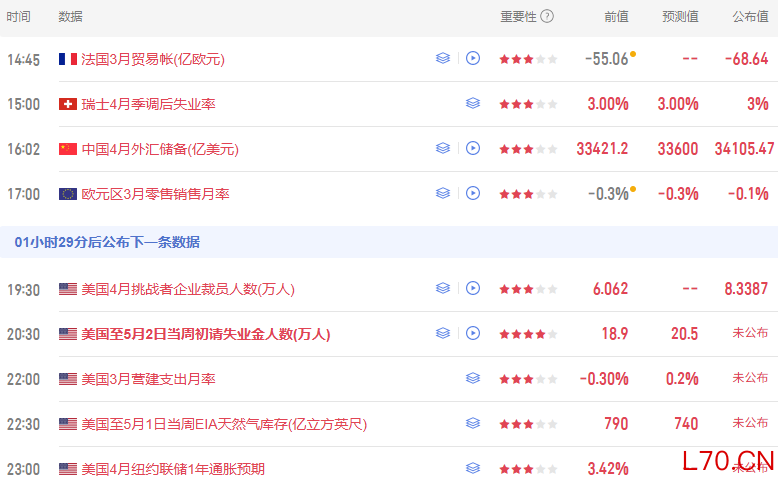The width and height of the screenshot is (778, 481).
Task: Open layers icon for EIA天然气库存 row
Action: coord(473,423)
